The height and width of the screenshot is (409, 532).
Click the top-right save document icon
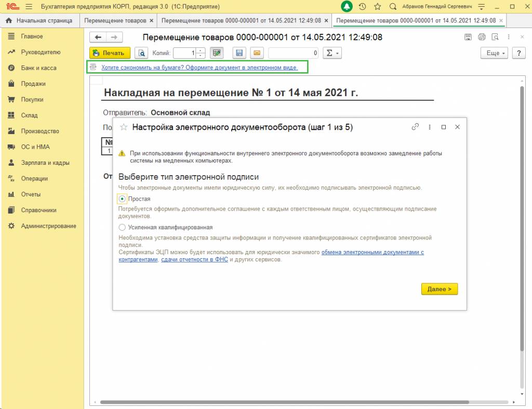point(468,37)
